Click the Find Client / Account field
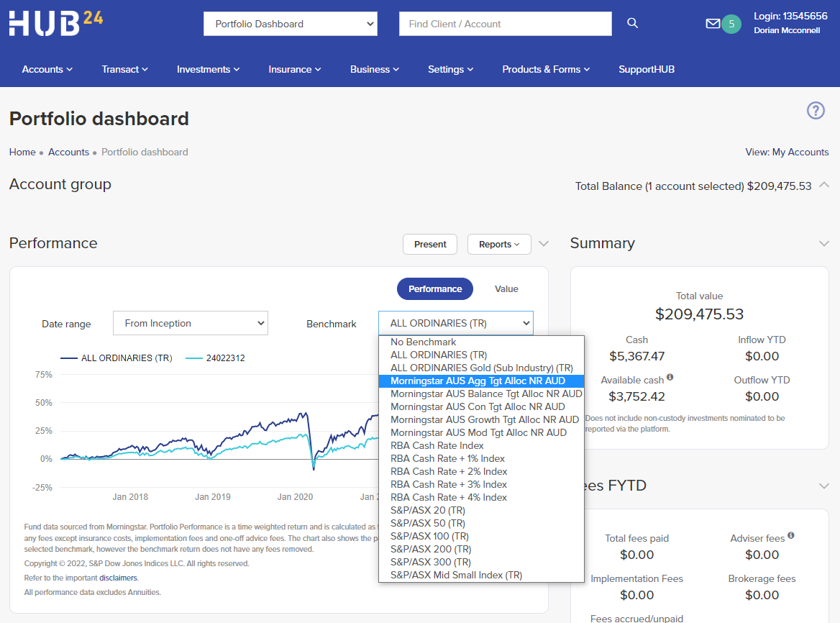 coord(505,23)
